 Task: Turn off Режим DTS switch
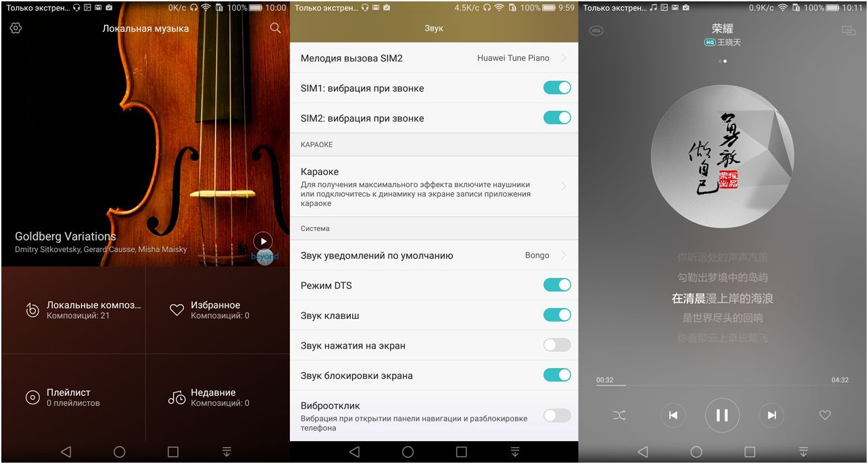point(556,285)
